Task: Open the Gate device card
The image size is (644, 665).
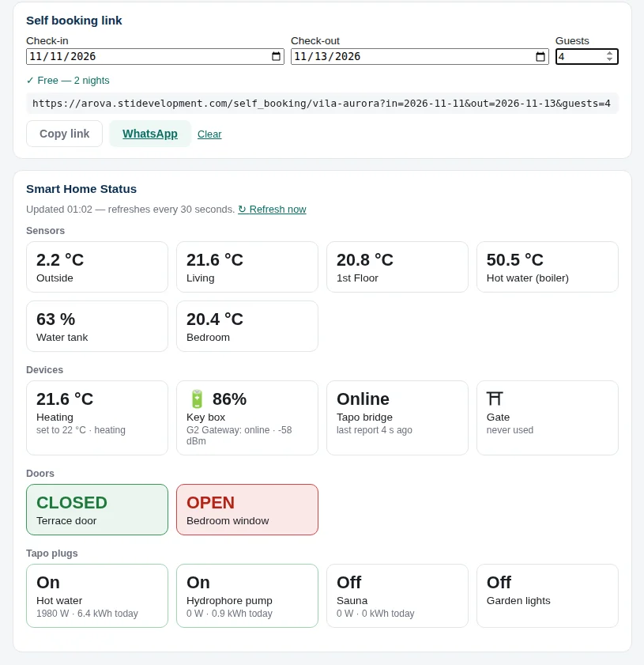Action: click(x=548, y=418)
